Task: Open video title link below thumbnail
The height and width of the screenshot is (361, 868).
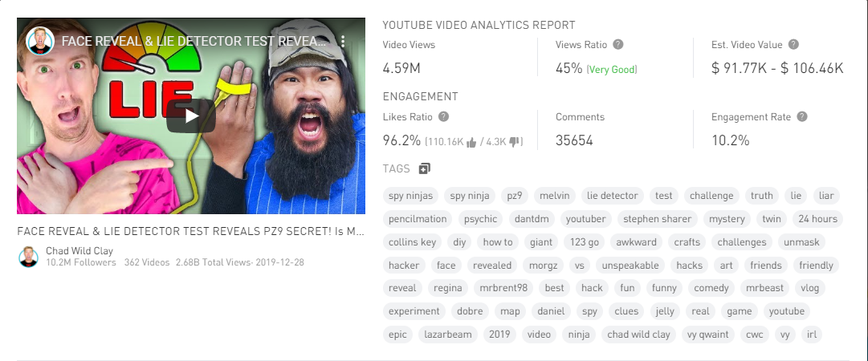Action: [x=191, y=232]
